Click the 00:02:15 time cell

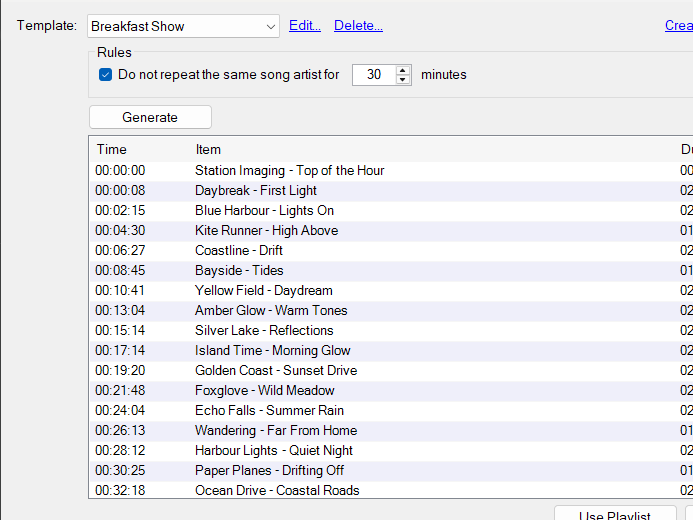click(120, 210)
